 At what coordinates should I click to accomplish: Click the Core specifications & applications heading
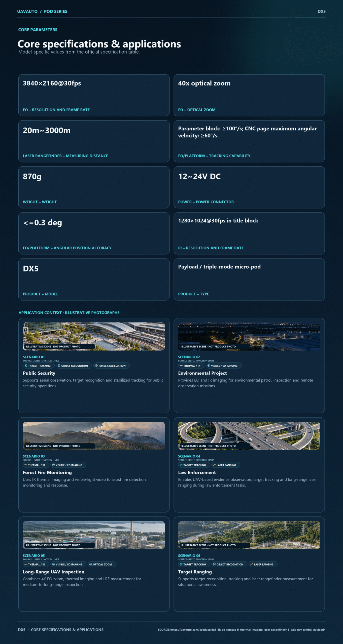(x=99, y=44)
